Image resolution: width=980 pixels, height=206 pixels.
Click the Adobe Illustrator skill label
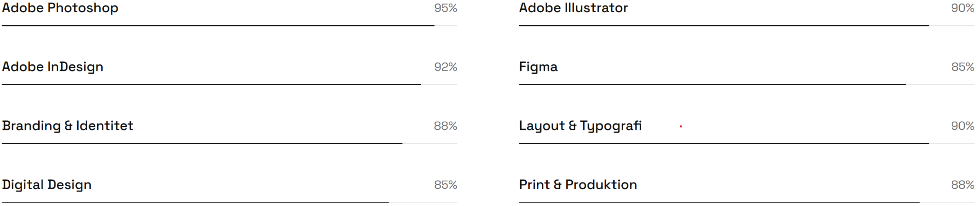(x=573, y=8)
